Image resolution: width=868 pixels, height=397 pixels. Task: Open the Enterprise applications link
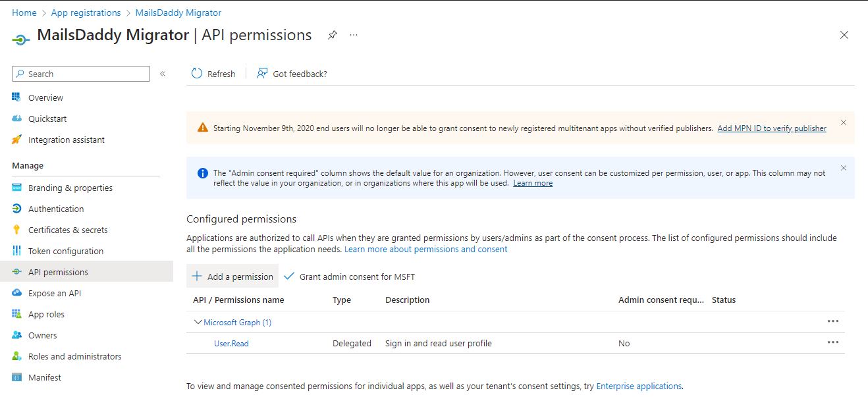(639, 386)
